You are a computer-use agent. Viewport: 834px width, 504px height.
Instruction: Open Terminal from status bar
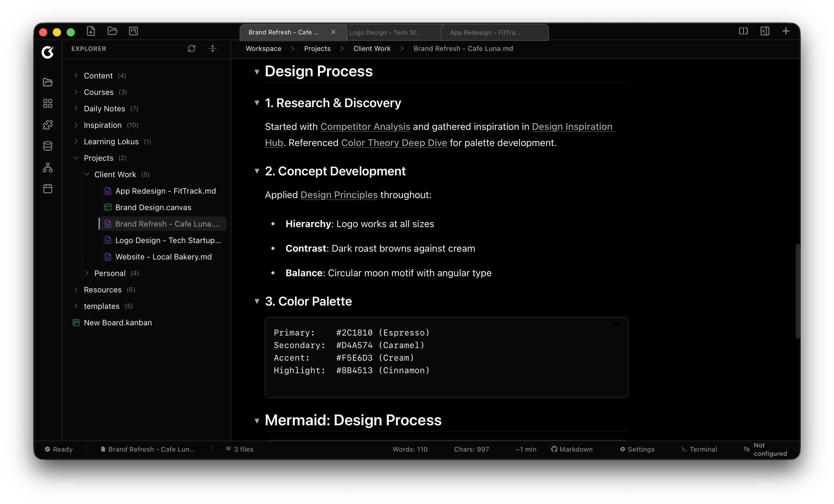(x=699, y=449)
